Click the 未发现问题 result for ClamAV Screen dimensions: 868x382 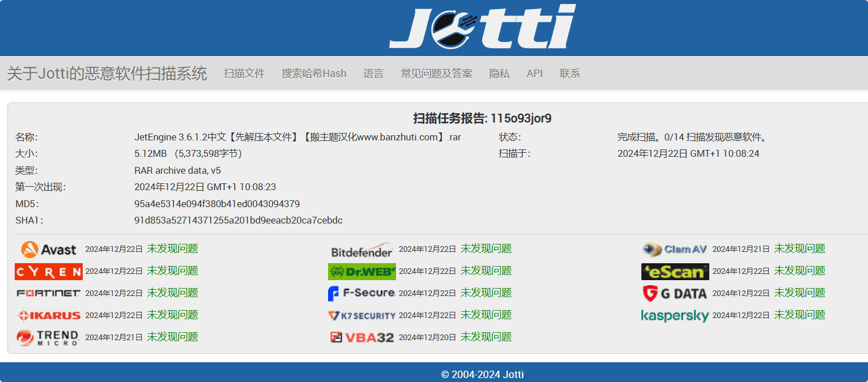click(x=799, y=248)
